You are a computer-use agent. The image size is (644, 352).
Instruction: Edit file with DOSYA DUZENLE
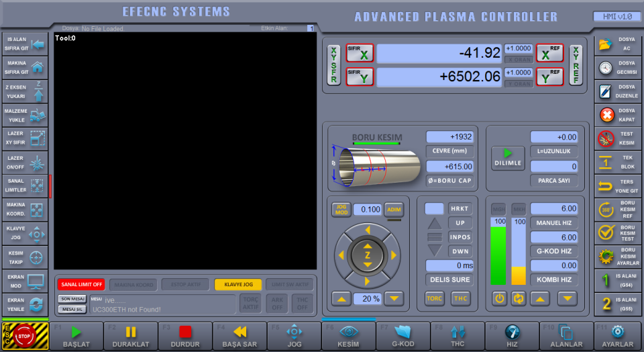618,92
